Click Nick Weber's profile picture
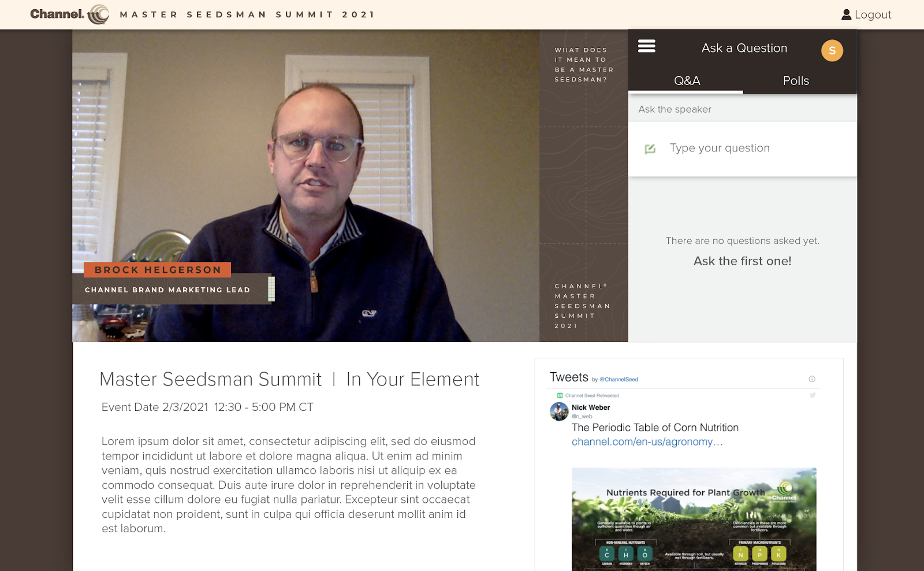This screenshot has height=571, width=924. [x=559, y=411]
